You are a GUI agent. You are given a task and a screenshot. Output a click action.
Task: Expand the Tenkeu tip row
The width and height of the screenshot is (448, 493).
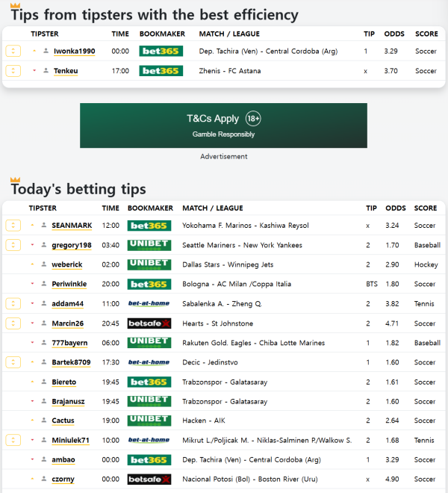pyautogui.click(x=13, y=71)
